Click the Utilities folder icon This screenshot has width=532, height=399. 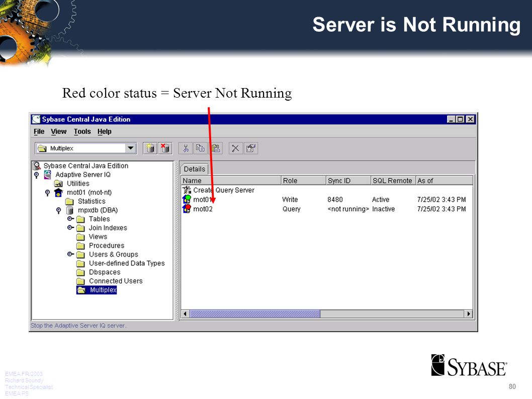(x=58, y=184)
